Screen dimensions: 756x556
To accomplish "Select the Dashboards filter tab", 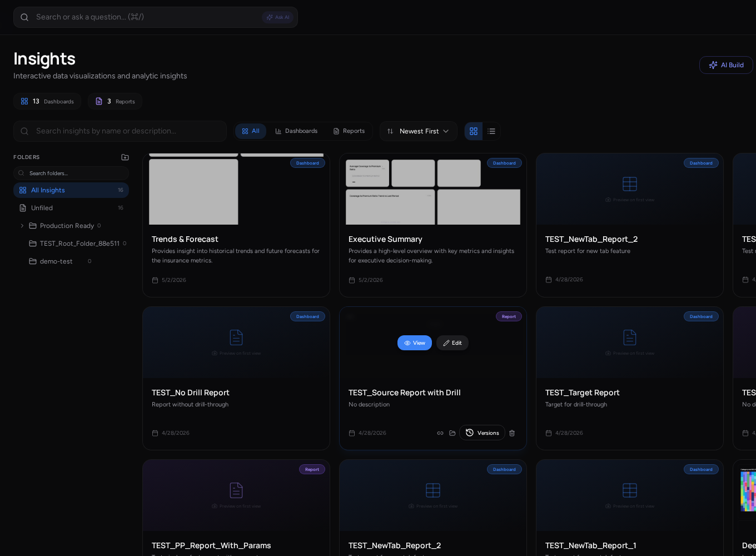I will coord(296,131).
